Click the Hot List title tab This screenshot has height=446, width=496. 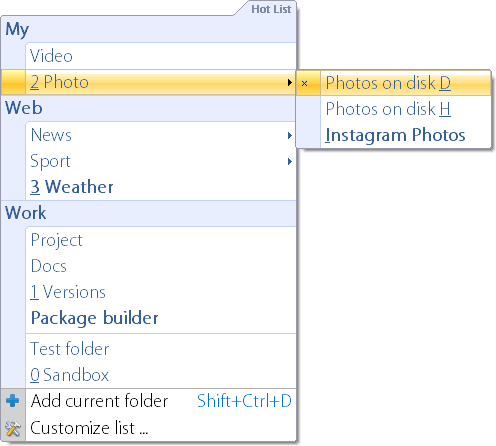point(271,9)
